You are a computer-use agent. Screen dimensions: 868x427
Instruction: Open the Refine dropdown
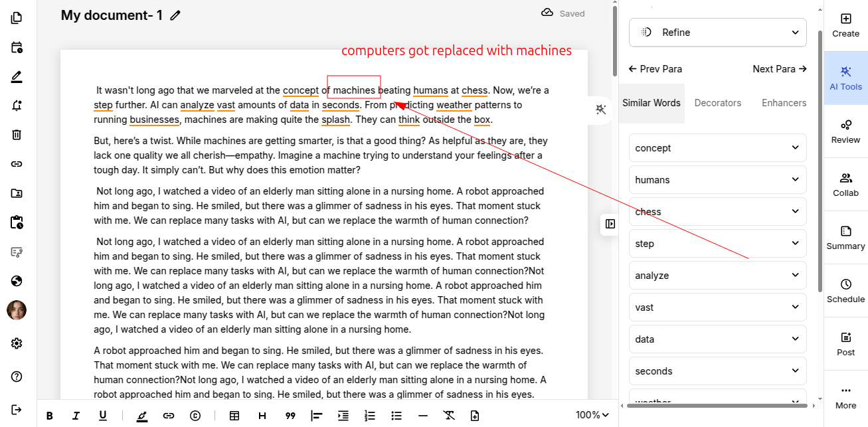point(717,33)
